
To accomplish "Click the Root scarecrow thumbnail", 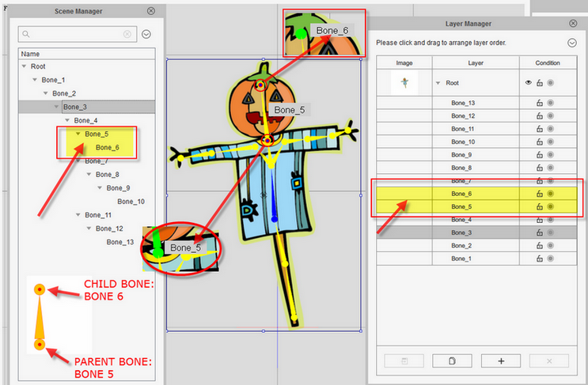I will pyautogui.click(x=404, y=82).
